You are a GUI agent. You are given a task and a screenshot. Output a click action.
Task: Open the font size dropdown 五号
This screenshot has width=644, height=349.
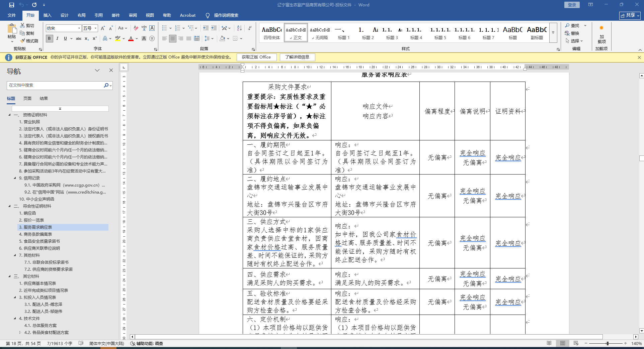[95, 28]
